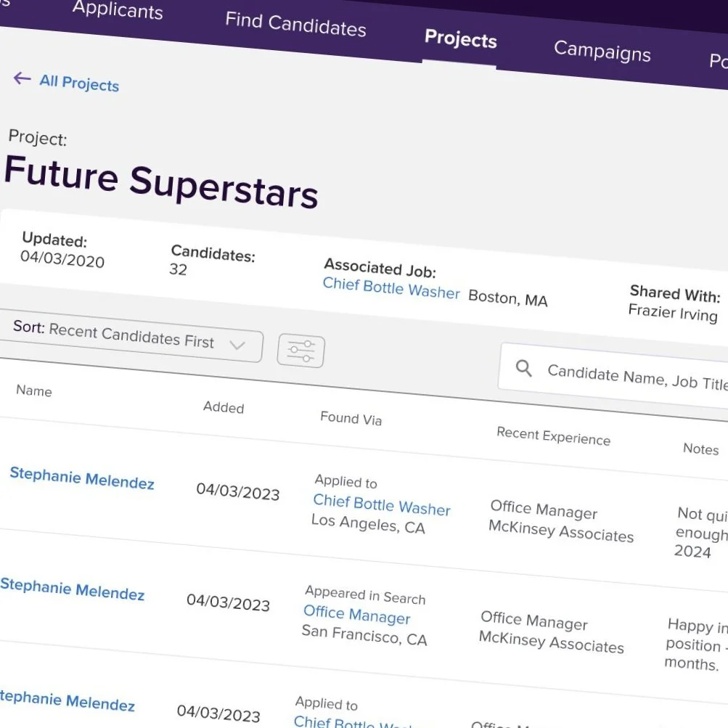The height and width of the screenshot is (728, 728).
Task: Open Office Manager link under Appeared in Search
Action: [356, 614]
